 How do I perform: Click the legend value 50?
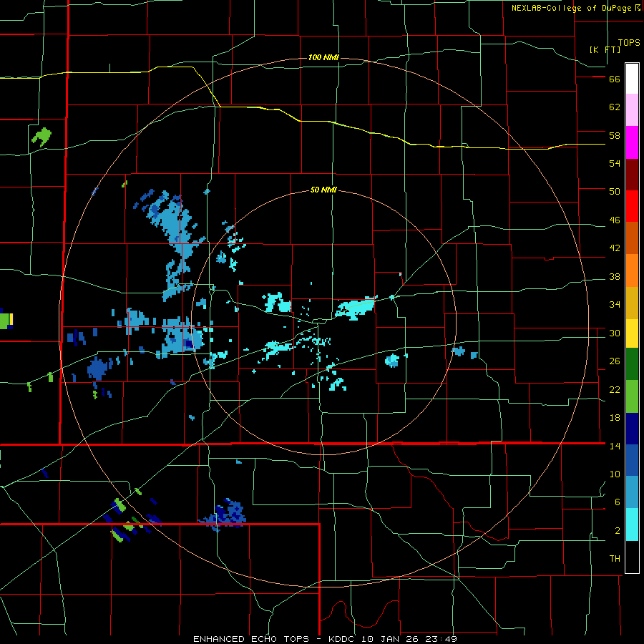click(x=615, y=192)
